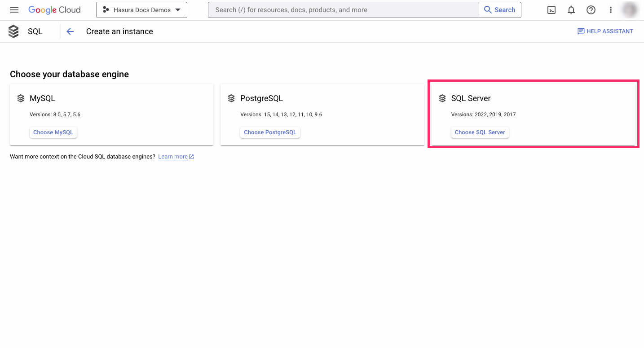Viewport: 644px width, 348px height.
Task: Select the MySQL card title
Action: click(x=42, y=98)
